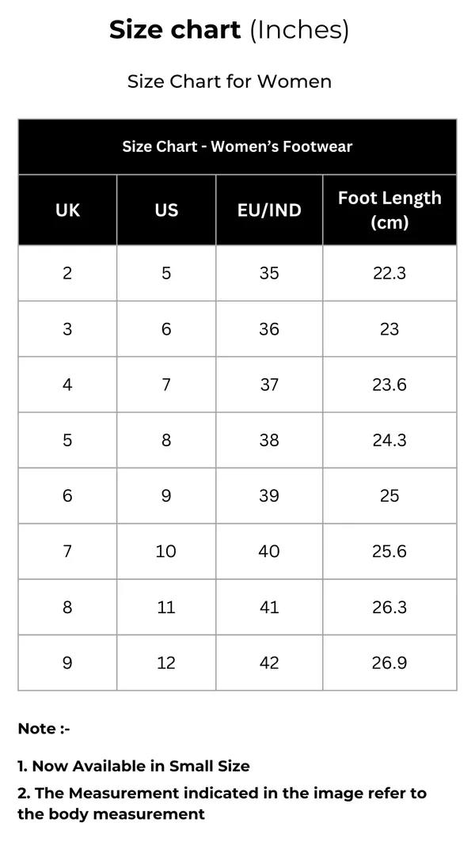This screenshot has width=475, height=868.
Task: Click the UK column header
Action: tap(67, 210)
